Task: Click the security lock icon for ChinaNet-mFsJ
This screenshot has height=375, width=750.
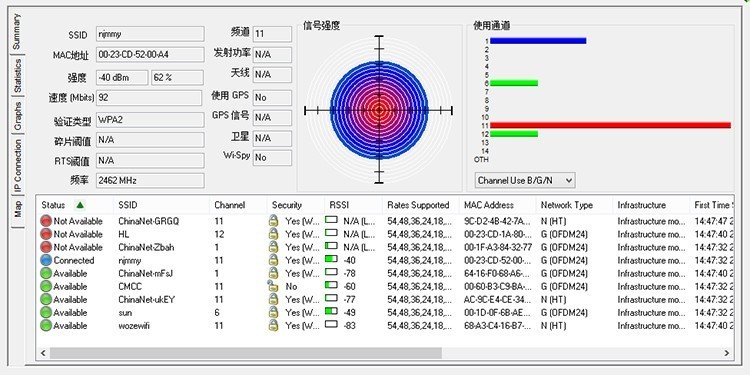Action: [273, 273]
